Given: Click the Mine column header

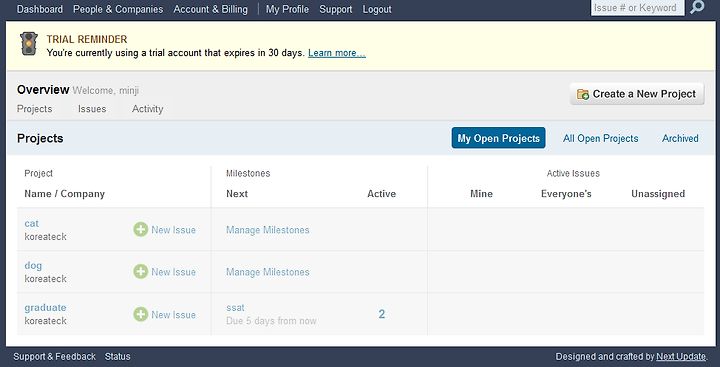Looking at the screenshot, I should [481, 194].
